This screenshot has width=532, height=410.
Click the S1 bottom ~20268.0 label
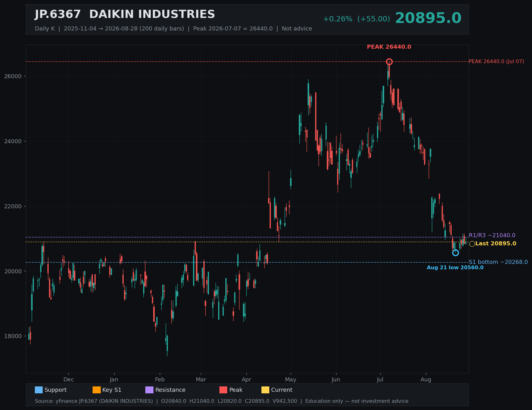click(498, 262)
